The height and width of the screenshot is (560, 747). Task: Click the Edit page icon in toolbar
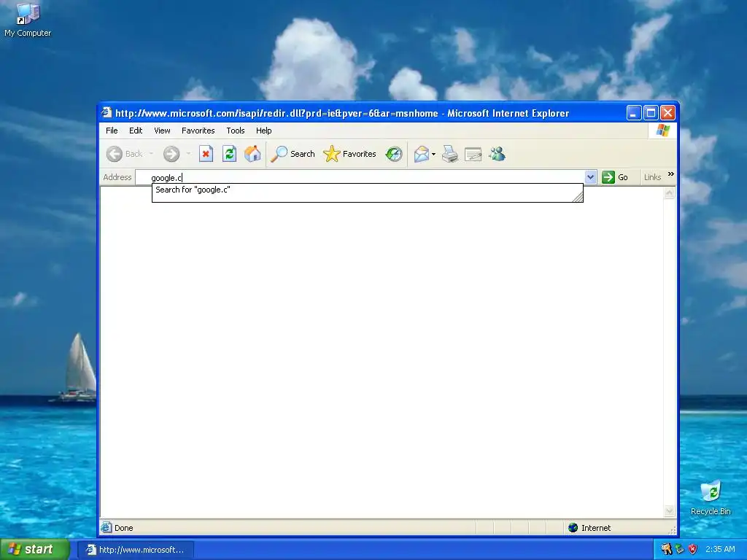click(473, 154)
